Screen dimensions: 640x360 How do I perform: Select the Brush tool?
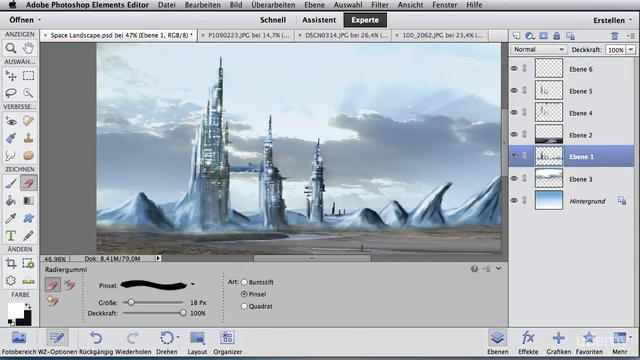pyautogui.click(x=11, y=183)
